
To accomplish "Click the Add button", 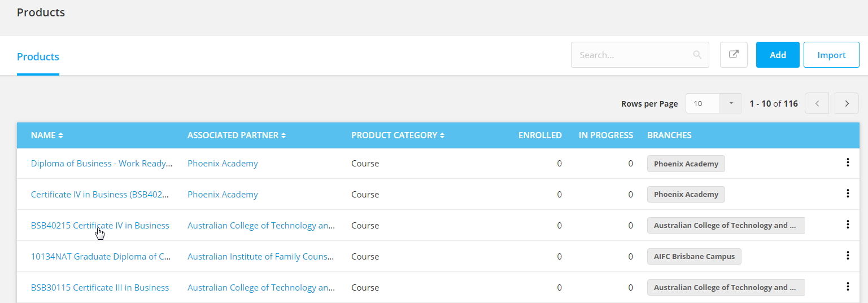I will (778, 55).
